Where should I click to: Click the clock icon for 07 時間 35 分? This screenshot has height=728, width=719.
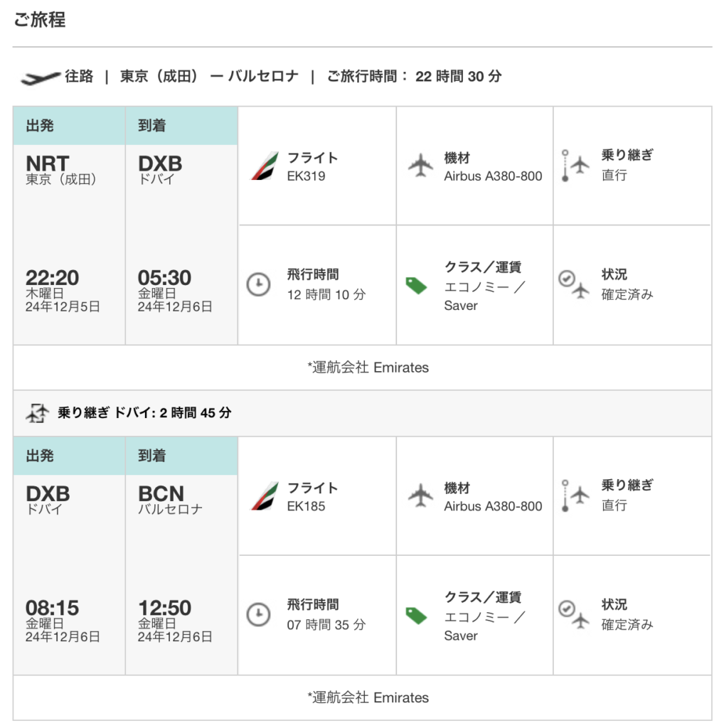coord(258,614)
